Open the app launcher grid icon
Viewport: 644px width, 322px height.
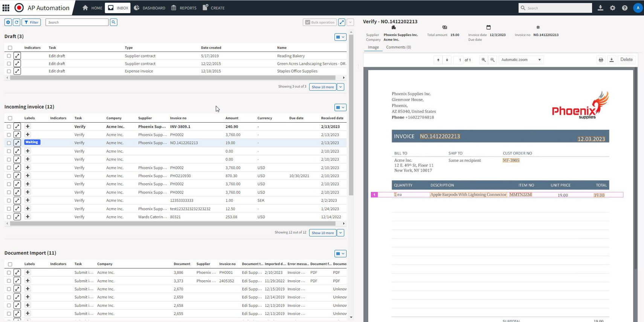pyautogui.click(x=6, y=8)
